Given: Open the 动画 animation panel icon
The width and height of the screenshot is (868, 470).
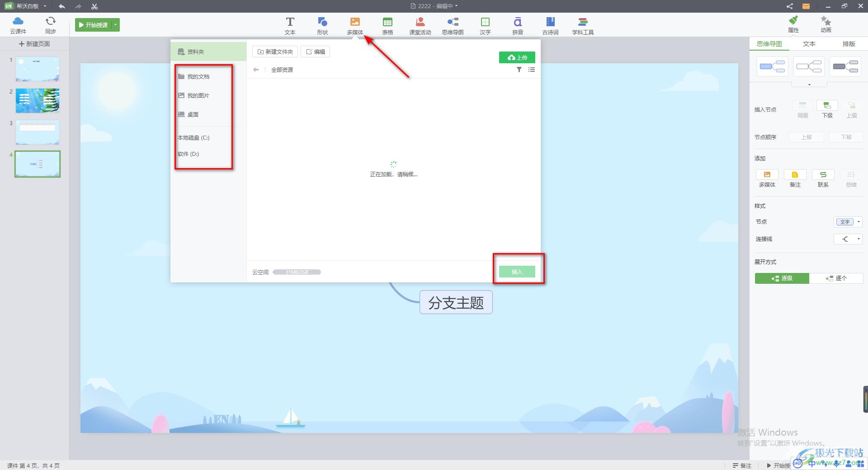Looking at the screenshot, I should [x=826, y=24].
